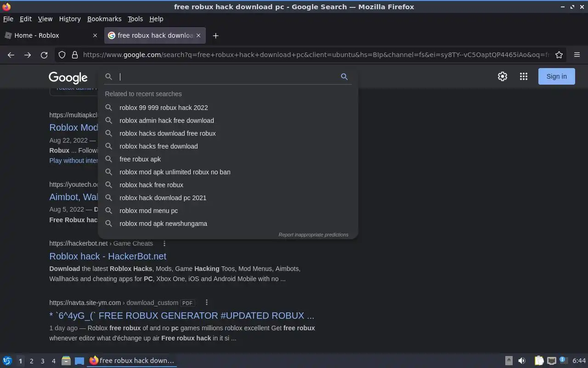Expand the hidden tray items arrow
588x368 pixels.
(509, 361)
